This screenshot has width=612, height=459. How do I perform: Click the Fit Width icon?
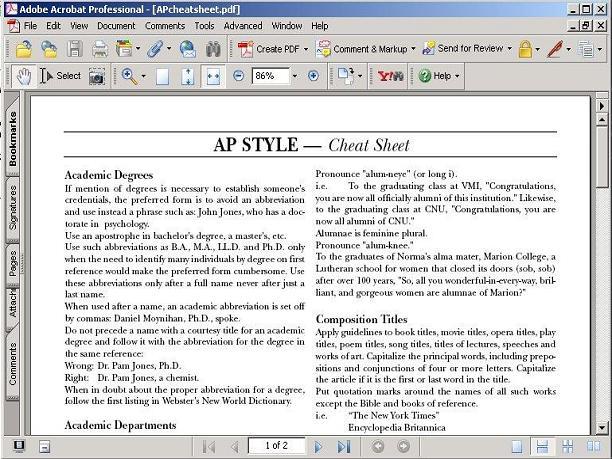click(213, 76)
